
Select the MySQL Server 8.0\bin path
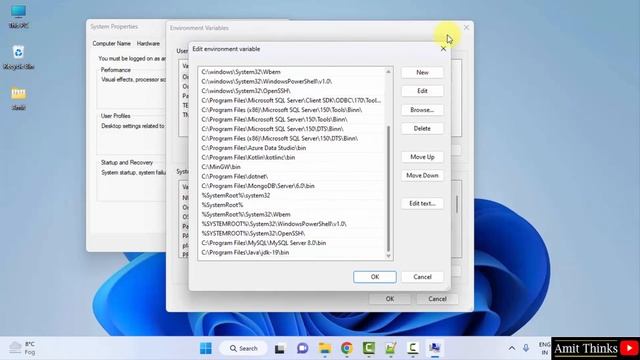(x=291, y=243)
